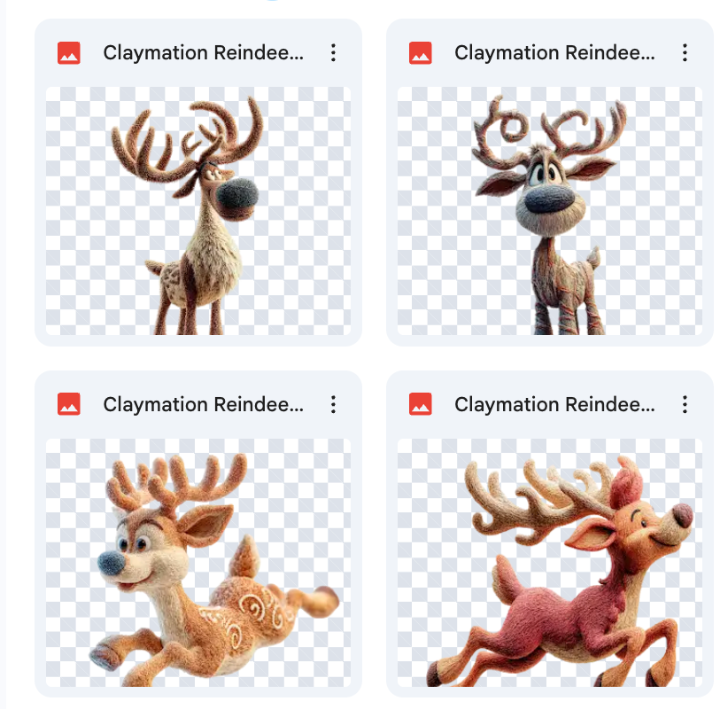Open three-dot menu for the swirl-patterned leaping reindeer

pyautogui.click(x=333, y=405)
